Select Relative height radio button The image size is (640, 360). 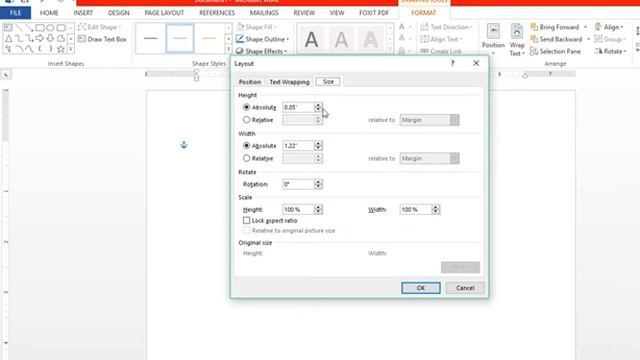[x=246, y=120]
